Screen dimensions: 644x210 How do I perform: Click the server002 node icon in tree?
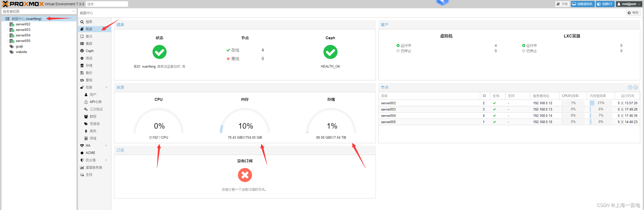point(12,24)
